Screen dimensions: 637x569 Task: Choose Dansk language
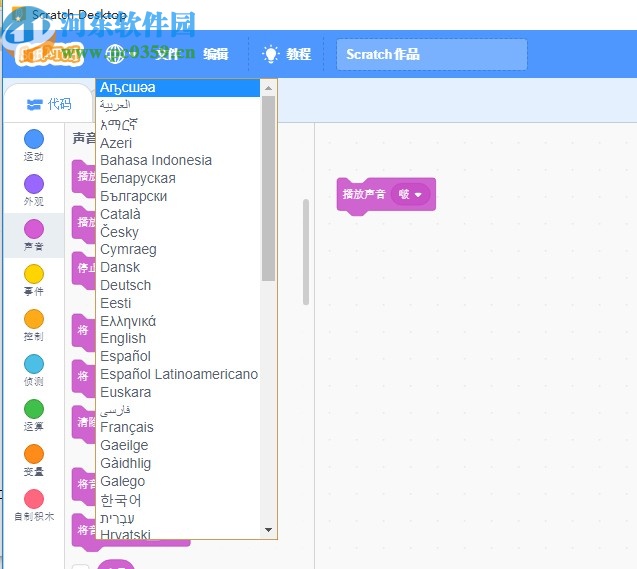click(x=178, y=267)
